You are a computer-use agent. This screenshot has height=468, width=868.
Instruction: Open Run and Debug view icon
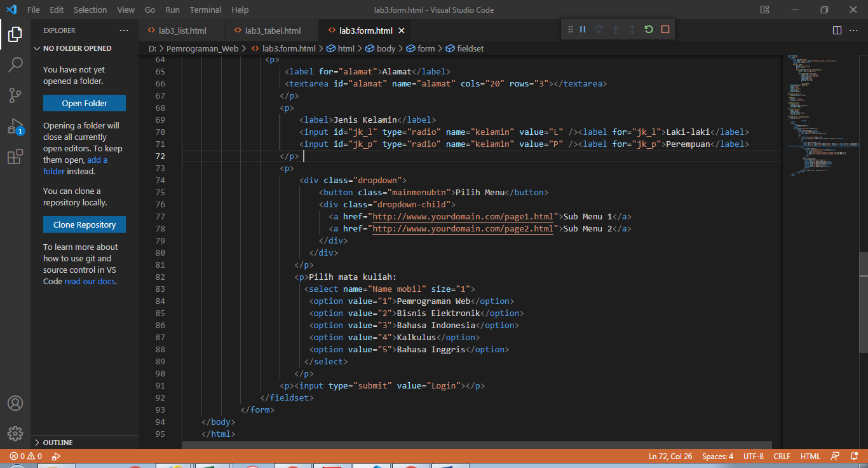pos(15,127)
